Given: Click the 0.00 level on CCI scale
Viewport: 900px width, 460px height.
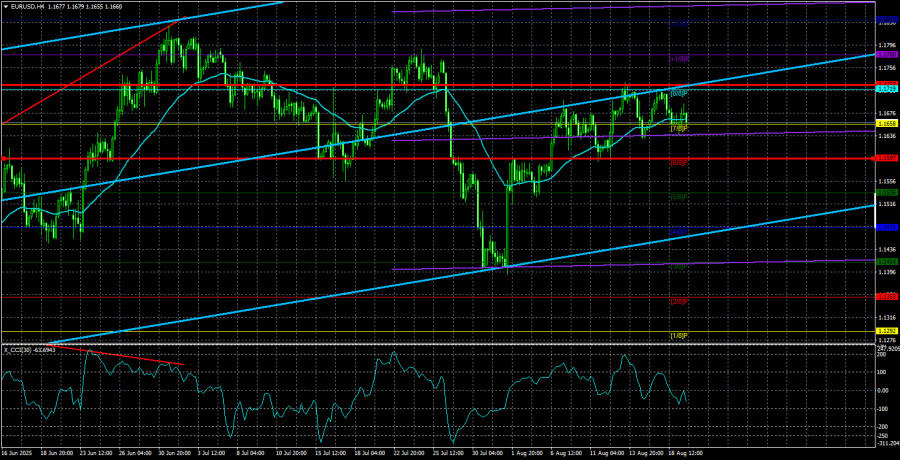Looking at the screenshot, I should coord(884,391).
